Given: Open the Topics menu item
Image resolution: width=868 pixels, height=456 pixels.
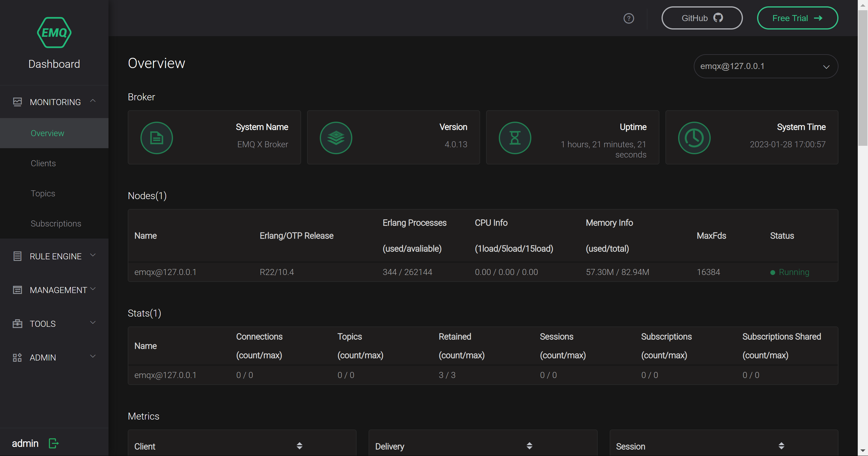Looking at the screenshot, I should [x=43, y=193].
